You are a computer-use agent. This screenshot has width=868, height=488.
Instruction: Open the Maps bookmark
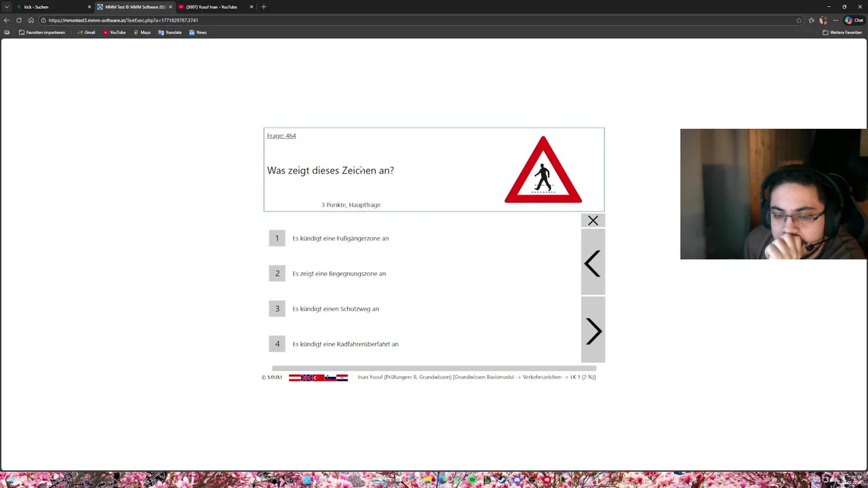point(142,33)
